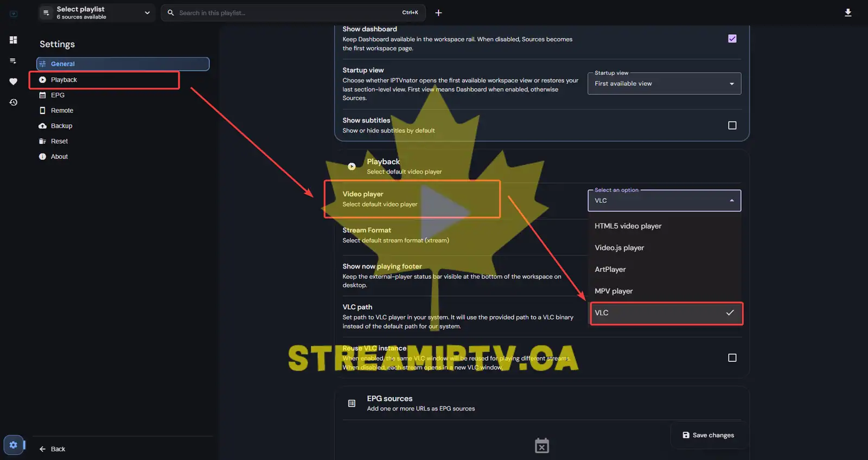This screenshot has height=460, width=868.
Task: Click the Remote phone icon in sidebar
Action: pyautogui.click(x=42, y=110)
